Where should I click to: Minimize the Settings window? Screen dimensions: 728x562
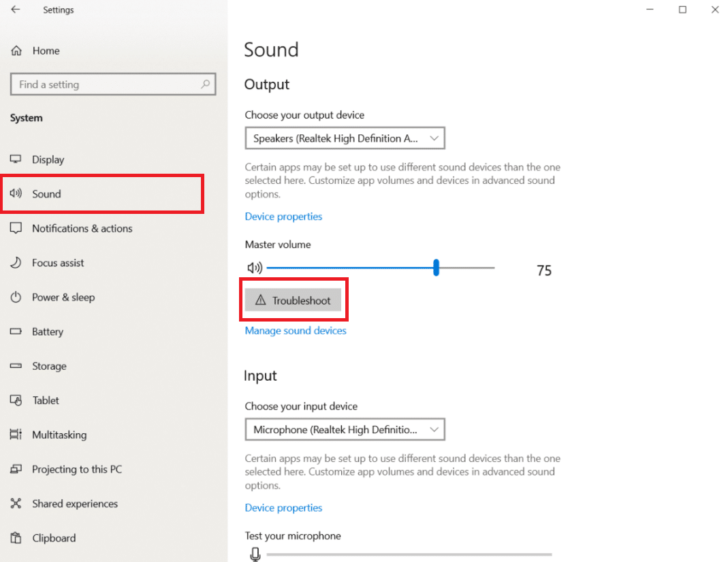[650, 10]
